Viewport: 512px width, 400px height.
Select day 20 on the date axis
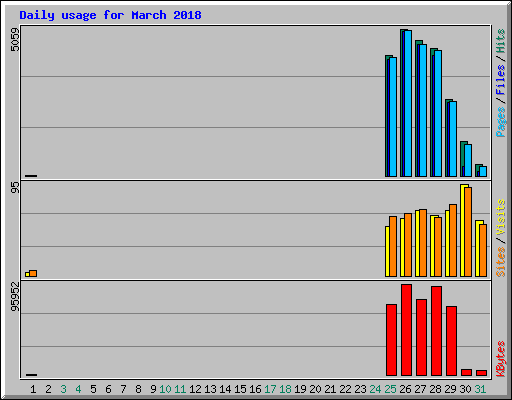click(315, 389)
